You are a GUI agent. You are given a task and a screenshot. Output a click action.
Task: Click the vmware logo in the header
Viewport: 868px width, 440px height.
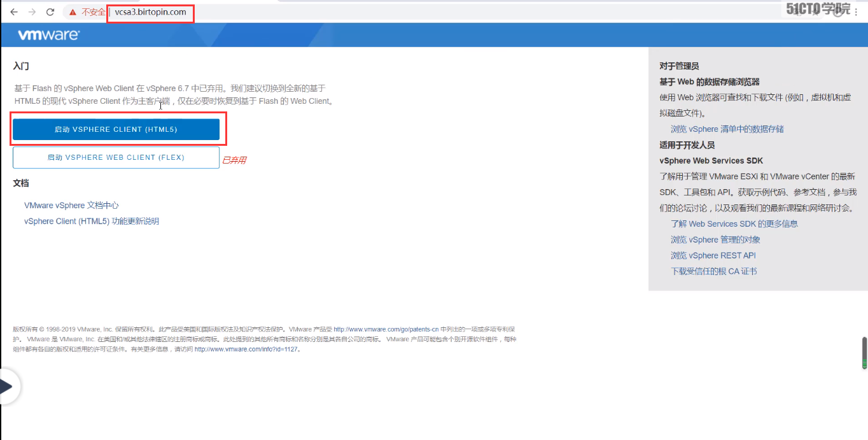click(48, 35)
